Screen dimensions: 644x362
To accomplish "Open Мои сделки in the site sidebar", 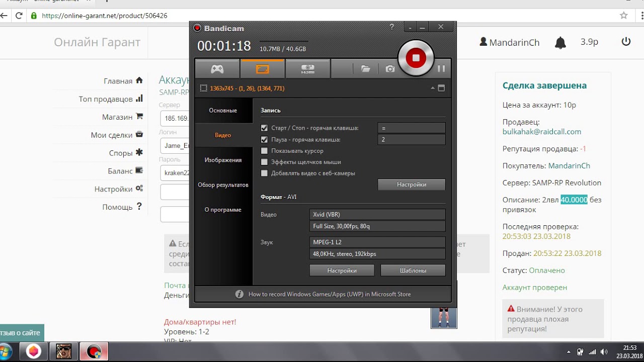I will [x=117, y=135].
